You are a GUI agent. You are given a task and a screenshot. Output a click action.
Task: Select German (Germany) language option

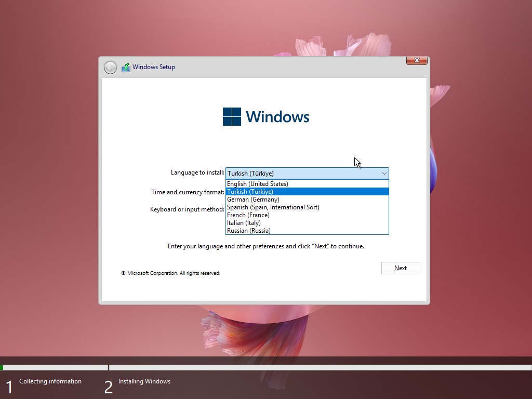307,199
